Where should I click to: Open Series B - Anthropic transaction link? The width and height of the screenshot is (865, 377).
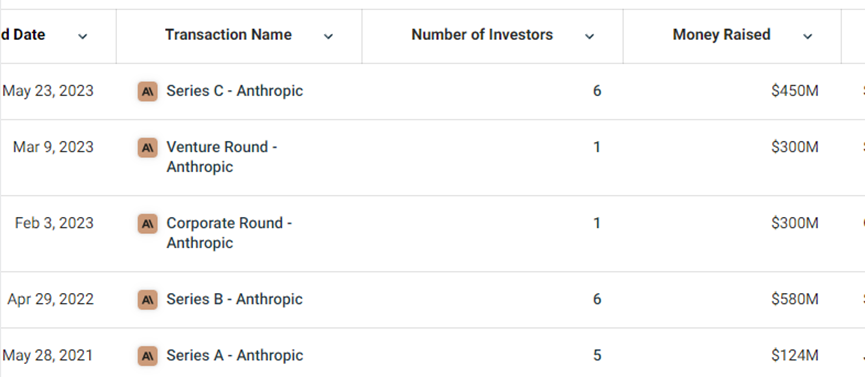pyautogui.click(x=234, y=299)
